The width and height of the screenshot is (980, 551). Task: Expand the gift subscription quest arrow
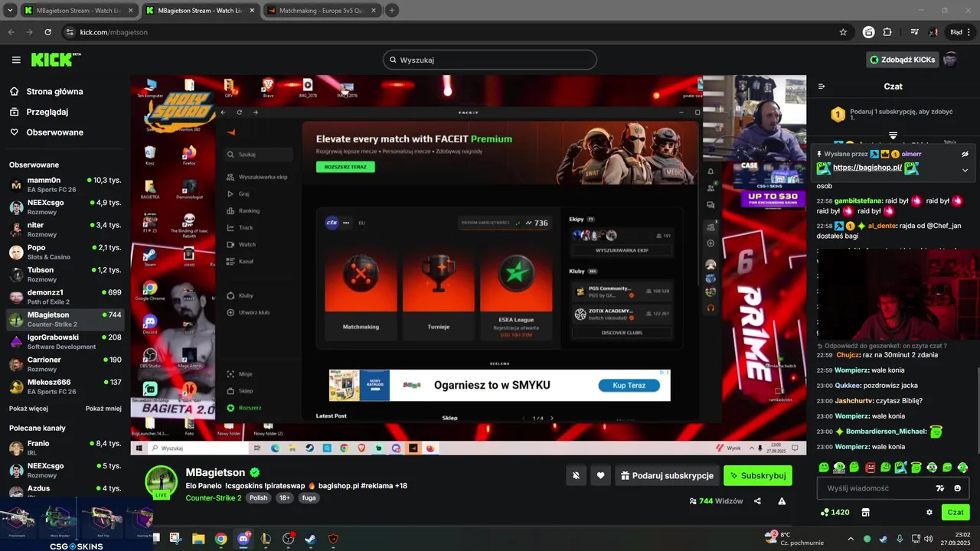click(x=893, y=135)
